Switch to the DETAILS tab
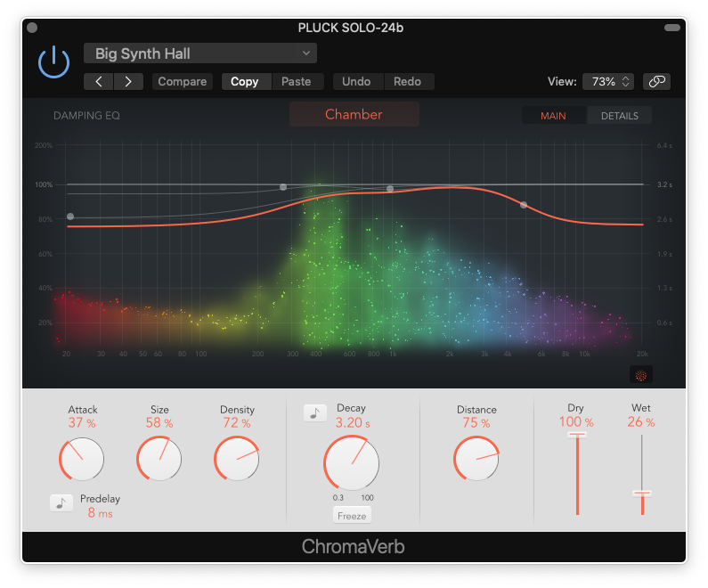Viewport: 708px width, 588px height. pyautogui.click(x=620, y=116)
